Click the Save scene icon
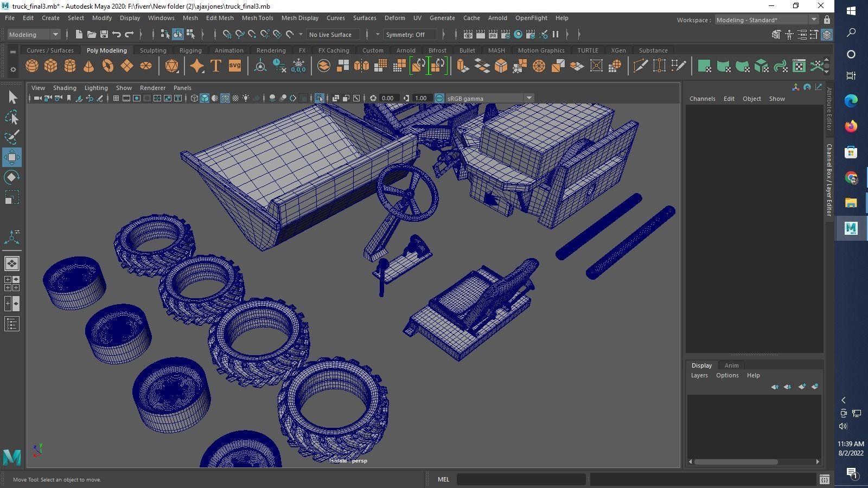 (x=104, y=34)
